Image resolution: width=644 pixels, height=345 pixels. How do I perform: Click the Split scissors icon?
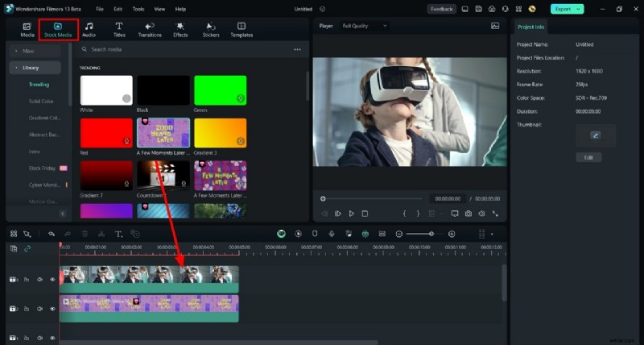pyautogui.click(x=101, y=234)
